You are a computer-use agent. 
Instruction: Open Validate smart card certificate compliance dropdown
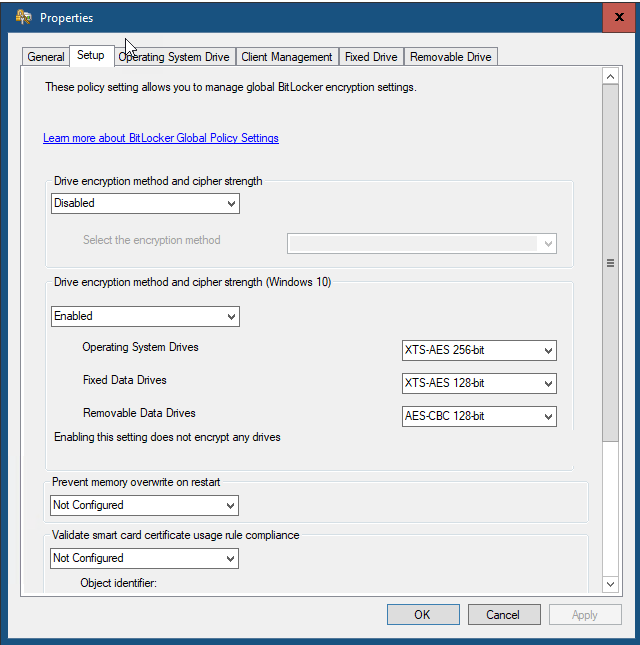pos(144,558)
